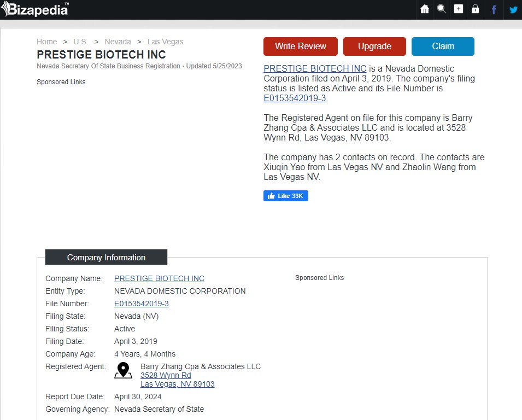Open the Las Vegas, NV 89103 link
This screenshot has width=522, height=420.
point(178,384)
